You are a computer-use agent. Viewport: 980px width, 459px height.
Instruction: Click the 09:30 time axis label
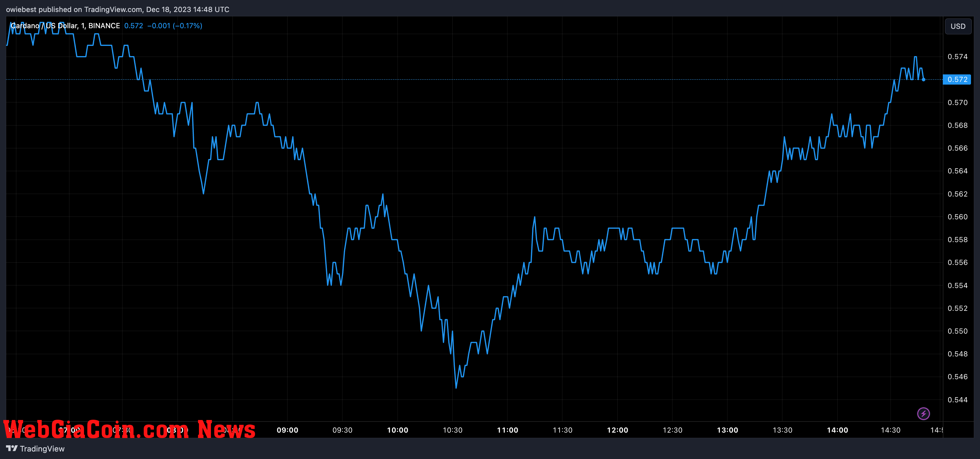pos(342,430)
